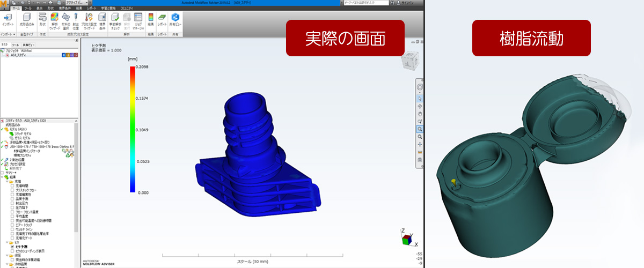Click the highlighted zoom tool in navigation bar
This screenshot has width=644, height=268.
(420, 129)
